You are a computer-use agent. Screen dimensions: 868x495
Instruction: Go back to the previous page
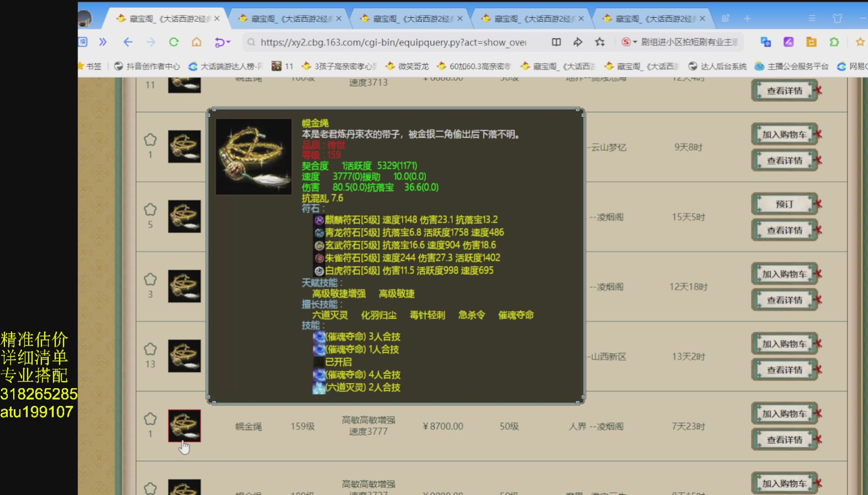click(x=128, y=42)
